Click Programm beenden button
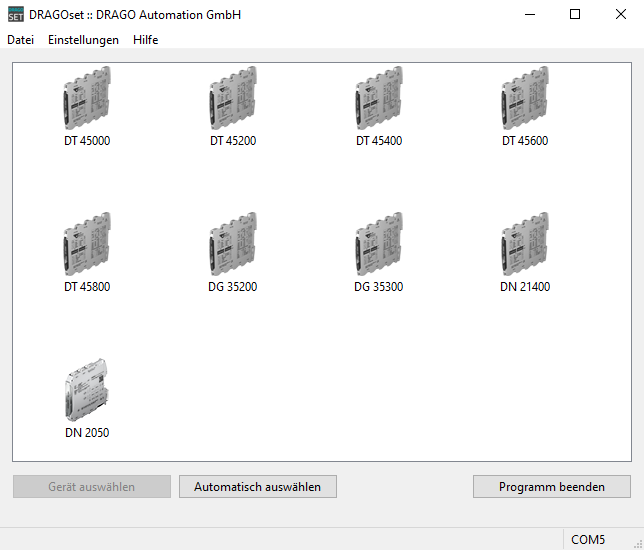Viewport: 644px width, 550px height. click(552, 487)
